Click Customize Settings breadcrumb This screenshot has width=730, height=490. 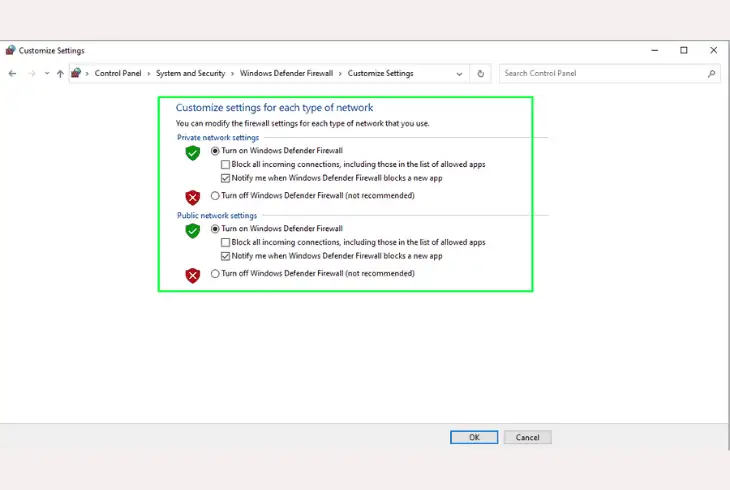[380, 73]
